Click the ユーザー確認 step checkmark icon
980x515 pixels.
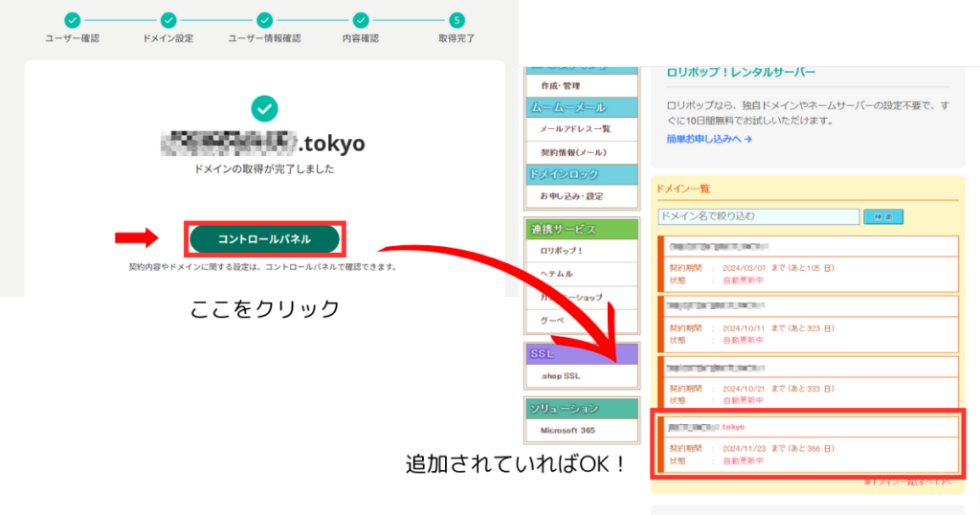73,20
